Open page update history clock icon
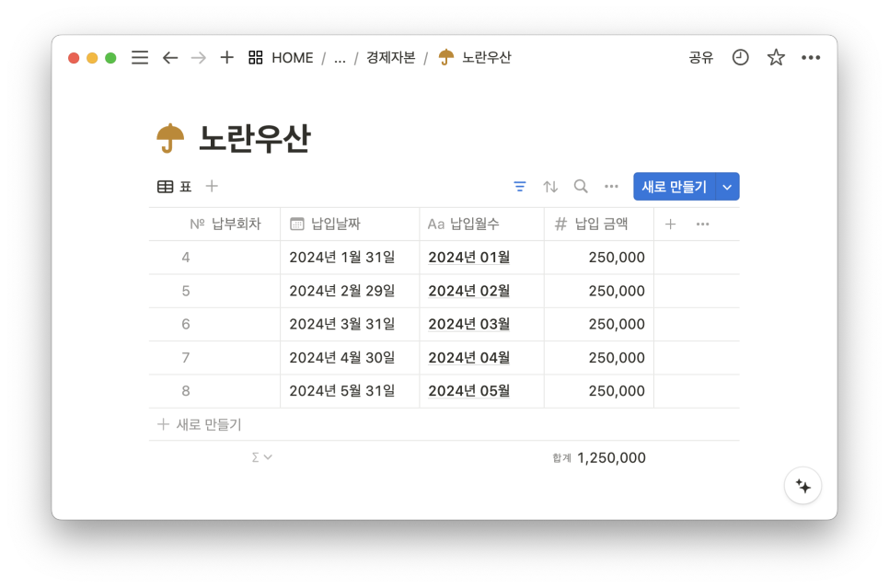This screenshot has width=889, height=588. tap(740, 57)
